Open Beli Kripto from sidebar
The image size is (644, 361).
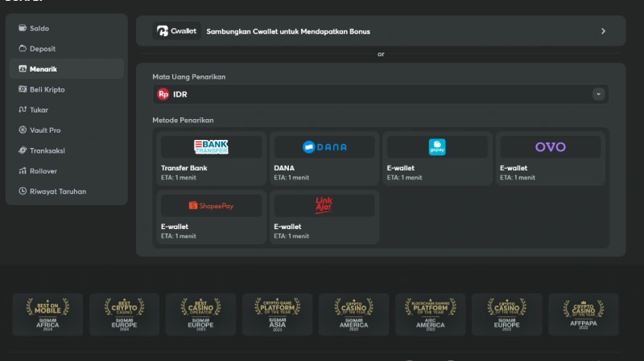pyautogui.click(x=47, y=89)
